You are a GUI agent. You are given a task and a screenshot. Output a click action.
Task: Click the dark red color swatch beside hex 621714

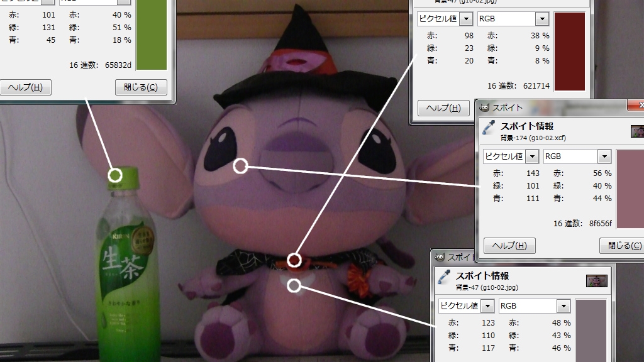point(570,52)
